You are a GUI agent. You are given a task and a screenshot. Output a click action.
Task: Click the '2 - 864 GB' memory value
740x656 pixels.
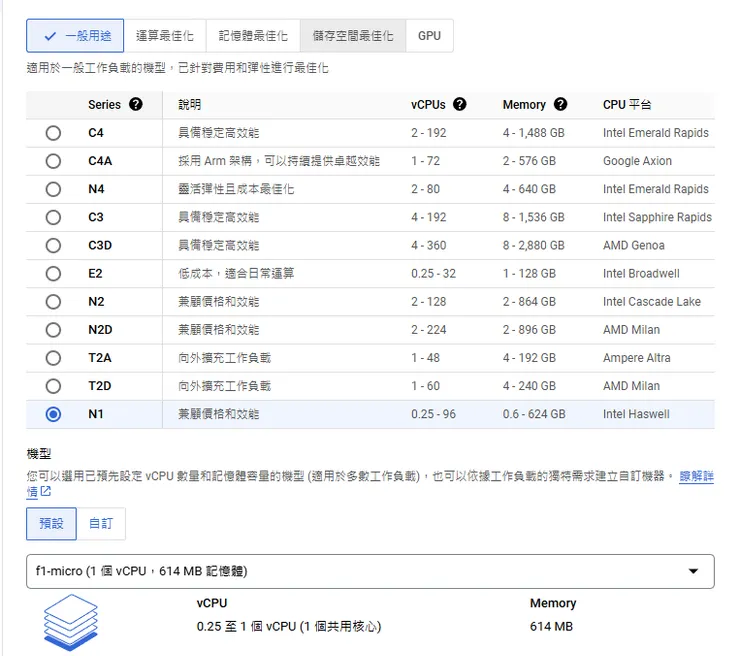pyautogui.click(x=529, y=302)
